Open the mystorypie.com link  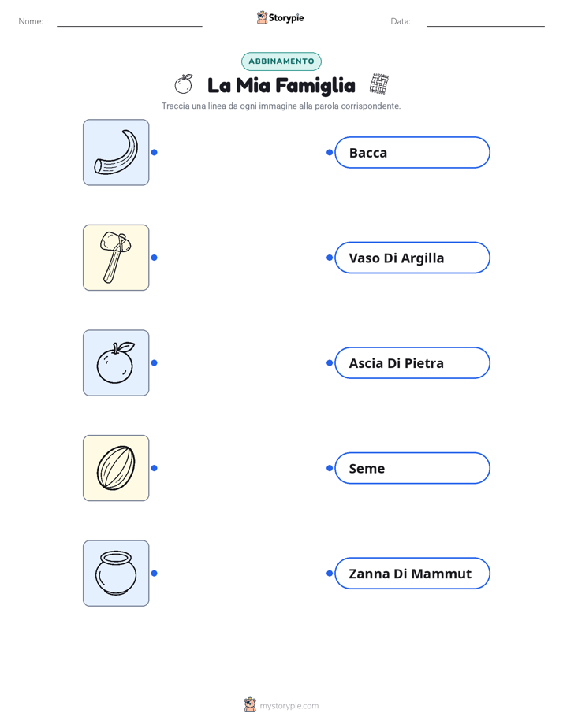(289, 706)
